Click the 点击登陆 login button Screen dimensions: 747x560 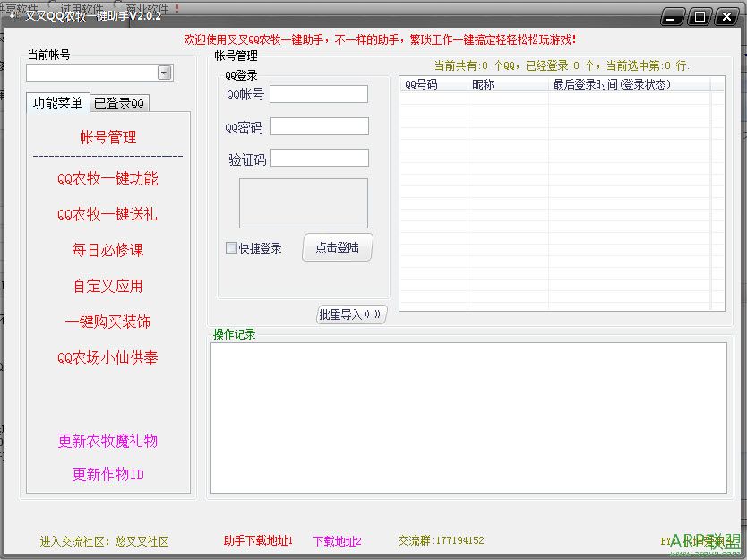pos(338,247)
